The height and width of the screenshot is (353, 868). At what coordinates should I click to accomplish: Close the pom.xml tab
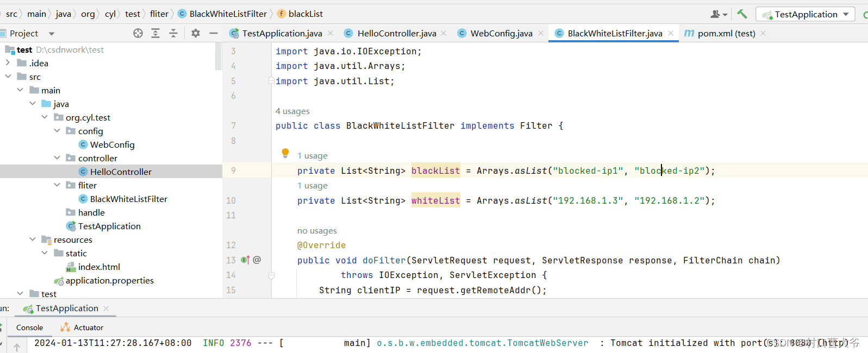pyautogui.click(x=763, y=33)
